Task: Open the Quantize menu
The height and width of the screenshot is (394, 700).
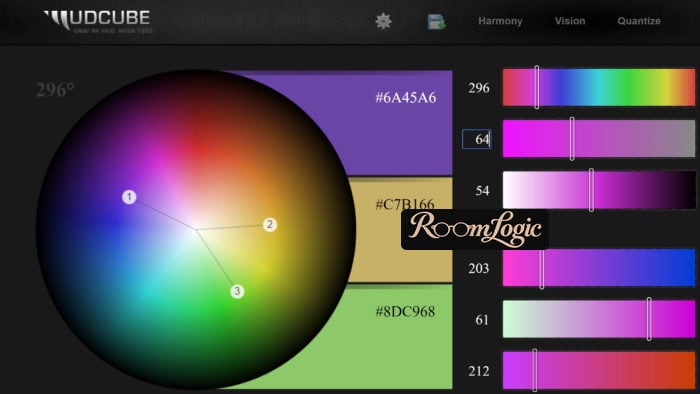Action: pos(639,21)
